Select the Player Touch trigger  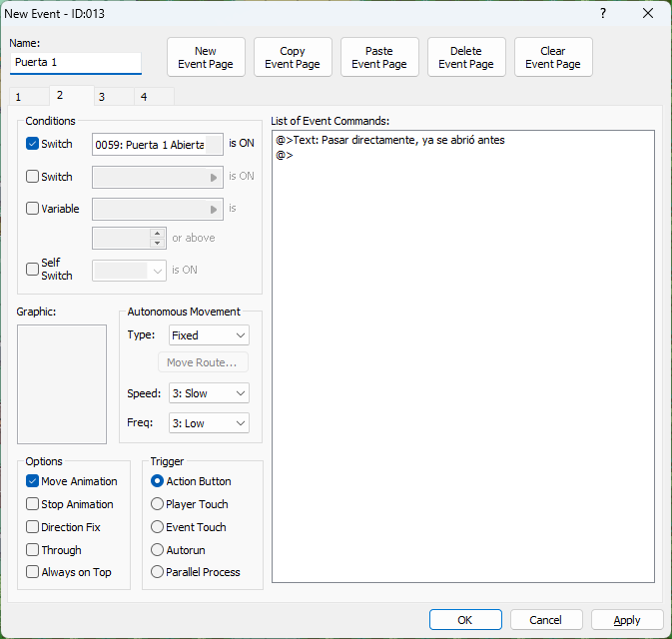click(x=158, y=504)
